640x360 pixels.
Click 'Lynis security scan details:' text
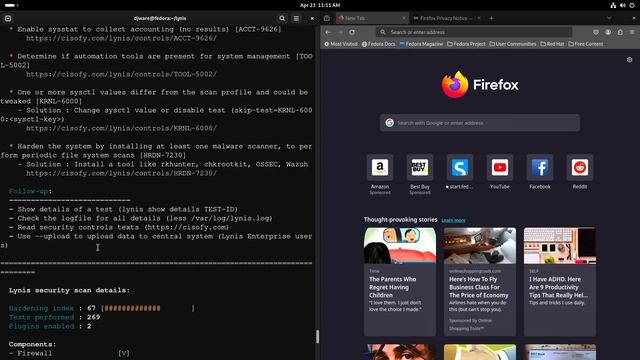[69, 290]
